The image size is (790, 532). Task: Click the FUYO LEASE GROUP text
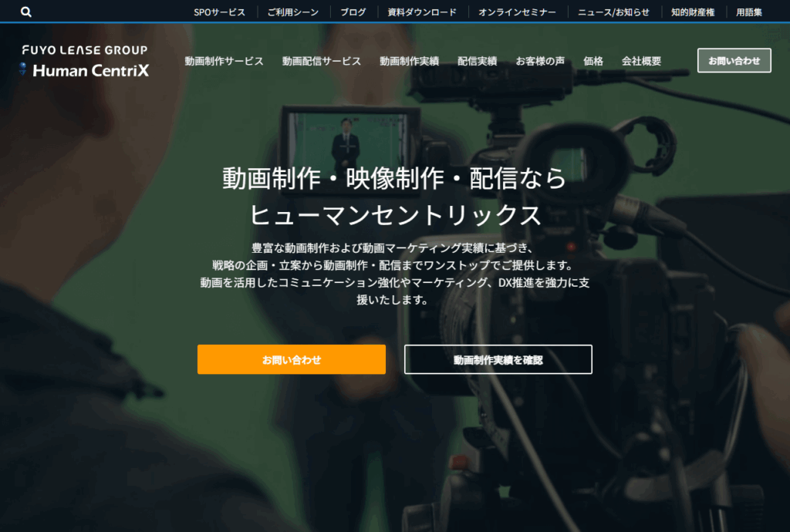(x=85, y=50)
